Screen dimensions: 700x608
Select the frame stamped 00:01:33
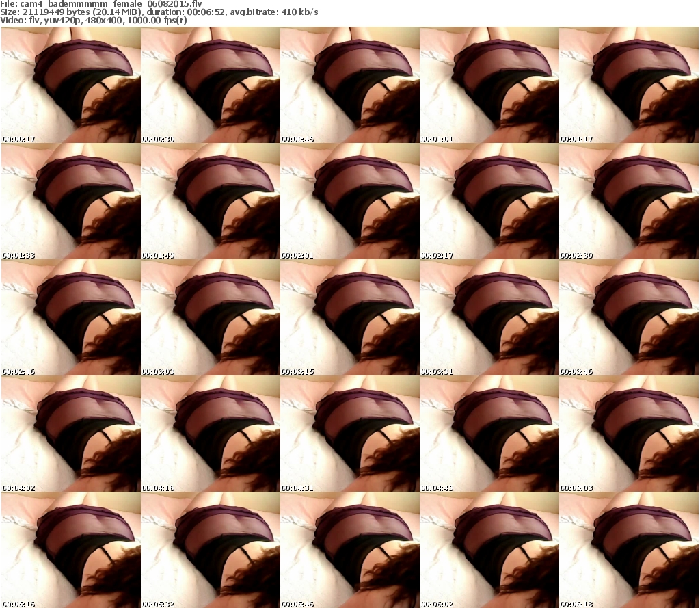pos(71,201)
